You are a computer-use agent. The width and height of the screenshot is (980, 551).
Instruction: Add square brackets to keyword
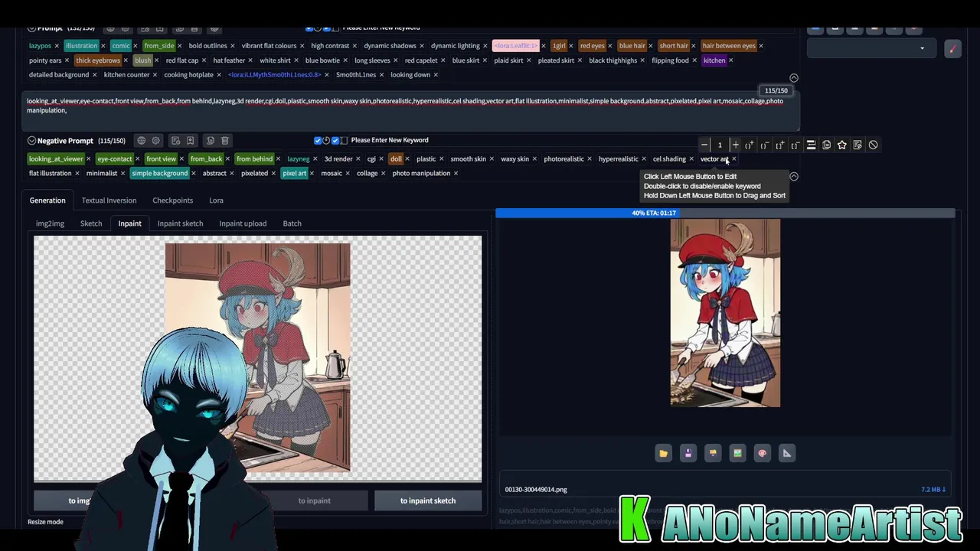[x=779, y=145]
